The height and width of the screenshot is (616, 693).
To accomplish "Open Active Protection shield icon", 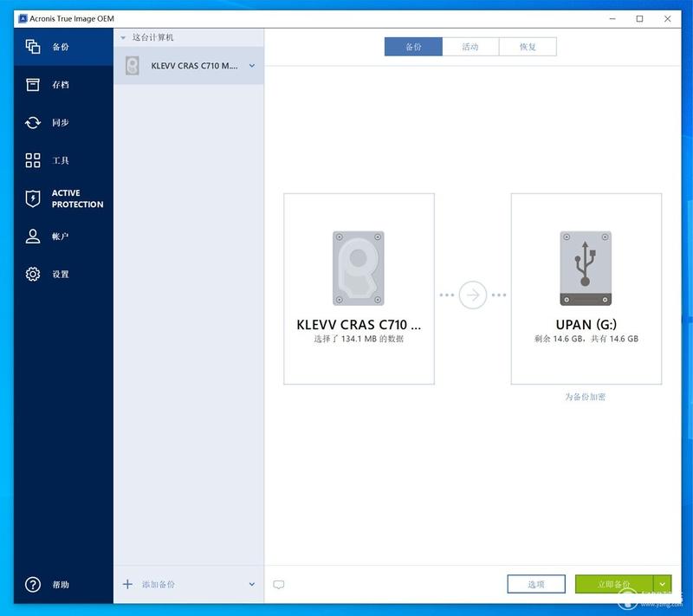I will point(33,198).
